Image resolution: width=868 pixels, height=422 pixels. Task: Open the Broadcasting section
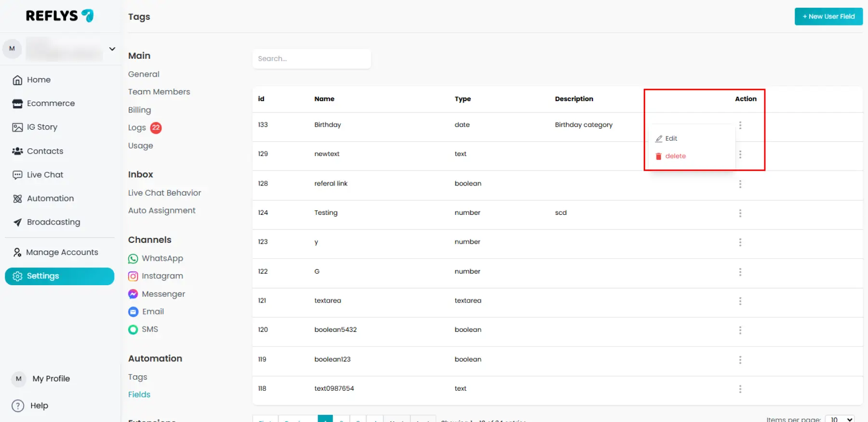[53, 222]
